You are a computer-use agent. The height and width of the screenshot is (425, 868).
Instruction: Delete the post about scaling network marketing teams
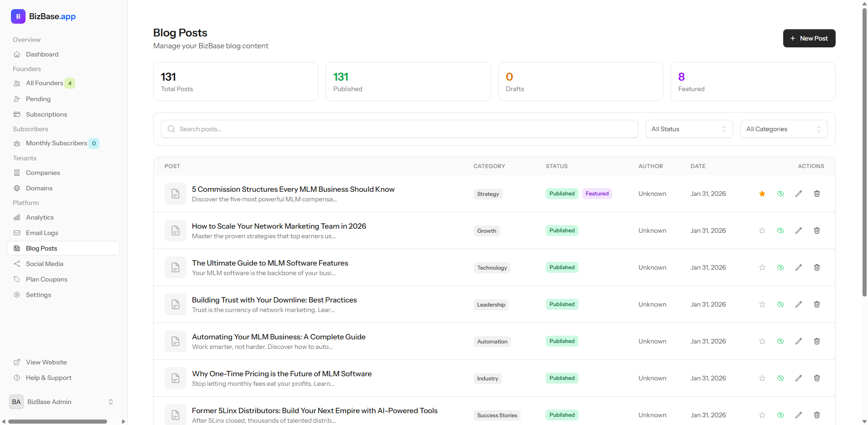tap(816, 230)
